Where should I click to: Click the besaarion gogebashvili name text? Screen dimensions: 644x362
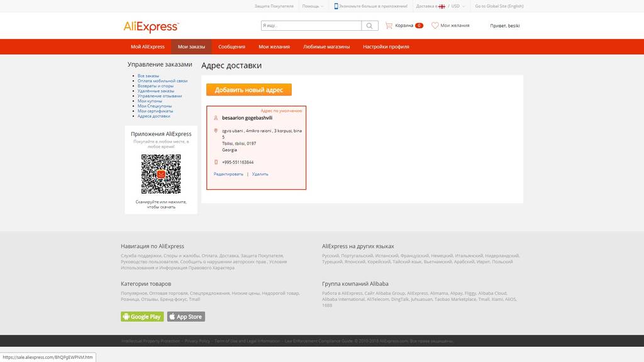point(247,118)
